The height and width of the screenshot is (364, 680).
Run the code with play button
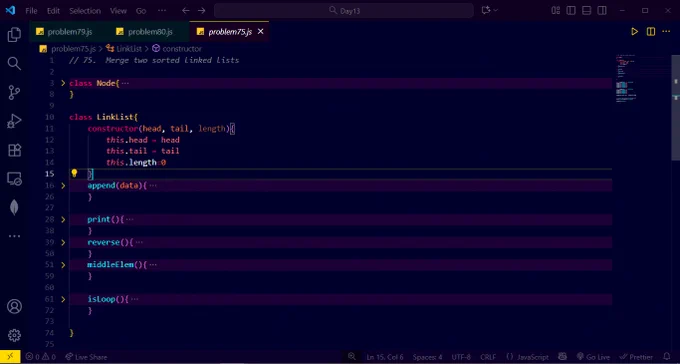pos(634,31)
